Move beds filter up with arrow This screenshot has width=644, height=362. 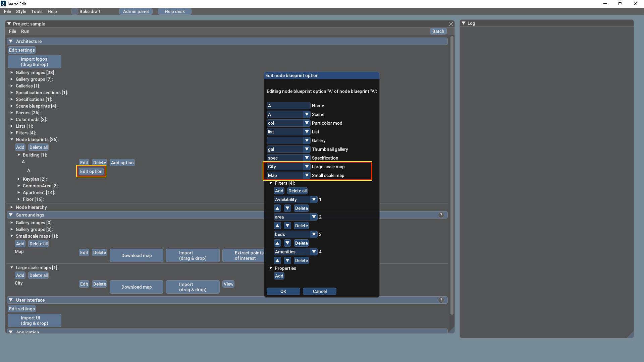(277, 243)
